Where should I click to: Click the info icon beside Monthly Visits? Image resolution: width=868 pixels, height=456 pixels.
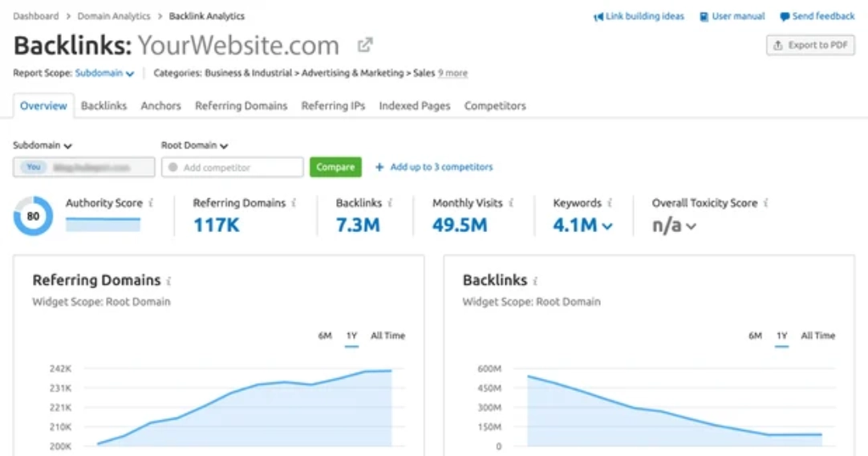(511, 204)
